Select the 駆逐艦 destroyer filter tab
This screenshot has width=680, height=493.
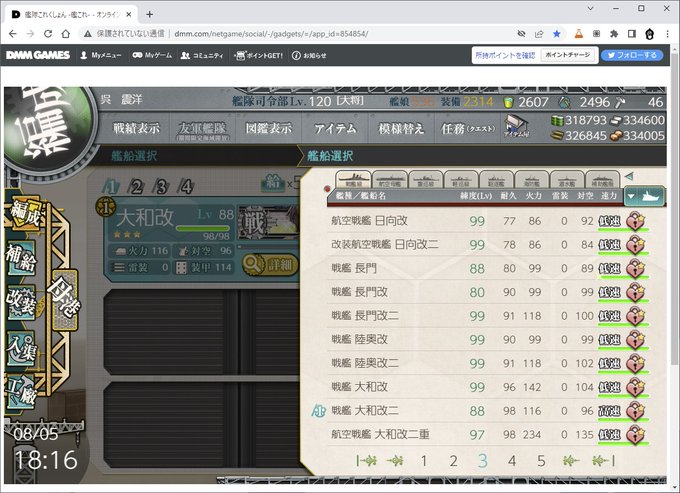496,180
